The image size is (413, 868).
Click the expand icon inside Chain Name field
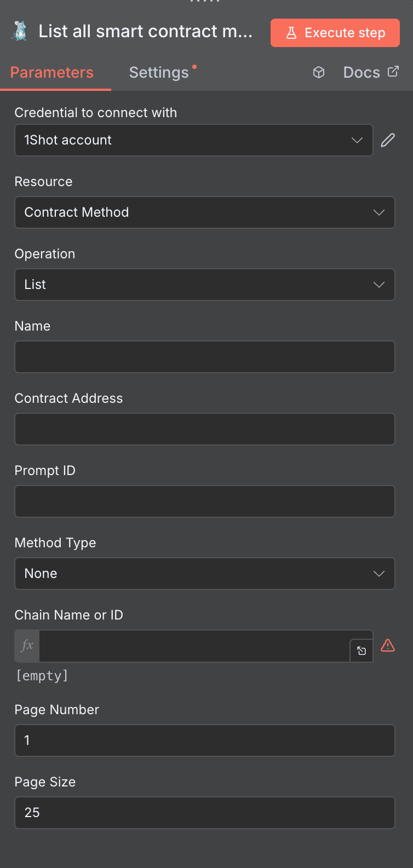pos(361,651)
